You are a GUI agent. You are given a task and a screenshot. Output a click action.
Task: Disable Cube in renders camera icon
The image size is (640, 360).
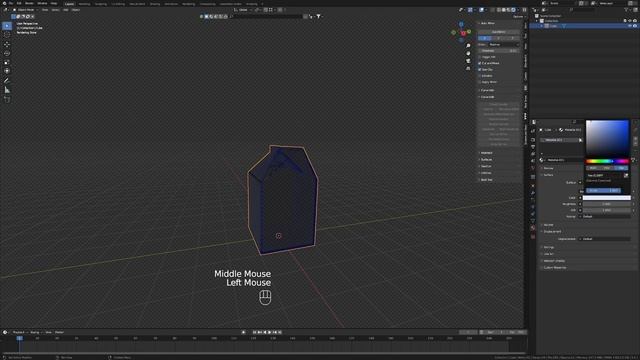click(635, 26)
